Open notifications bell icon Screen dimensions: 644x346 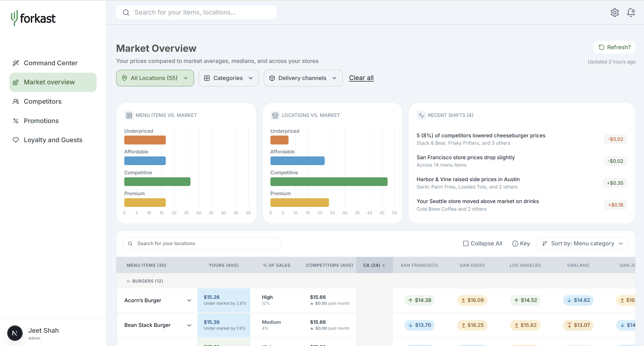[x=631, y=12]
